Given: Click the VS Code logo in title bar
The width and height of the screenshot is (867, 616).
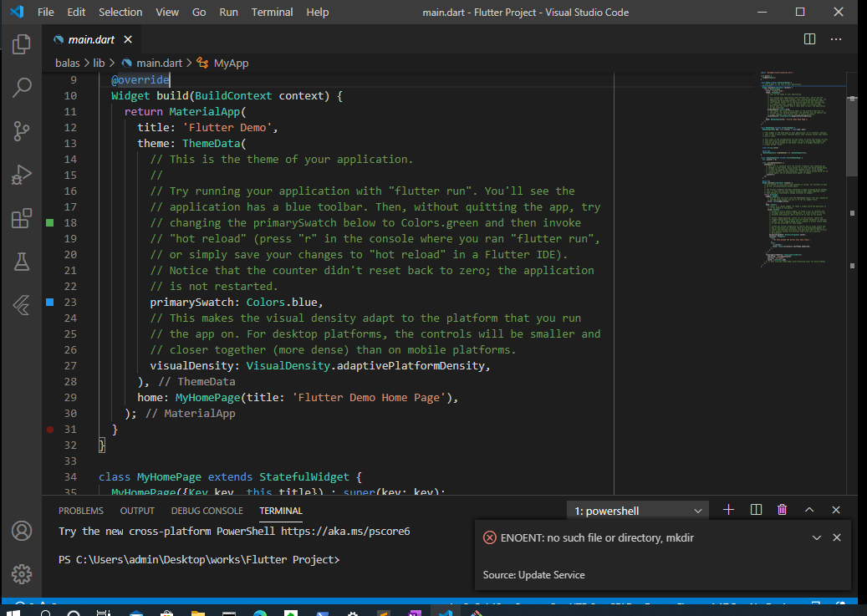Looking at the screenshot, I should pos(18,12).
